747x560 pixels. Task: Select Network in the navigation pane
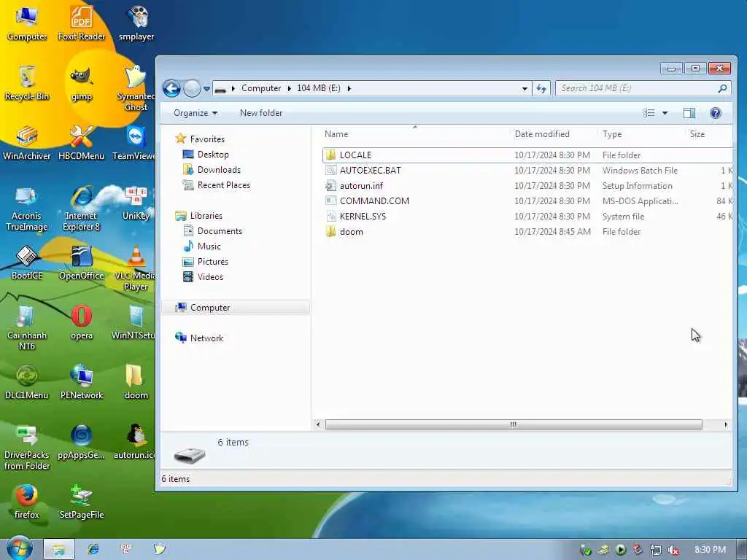206,338
